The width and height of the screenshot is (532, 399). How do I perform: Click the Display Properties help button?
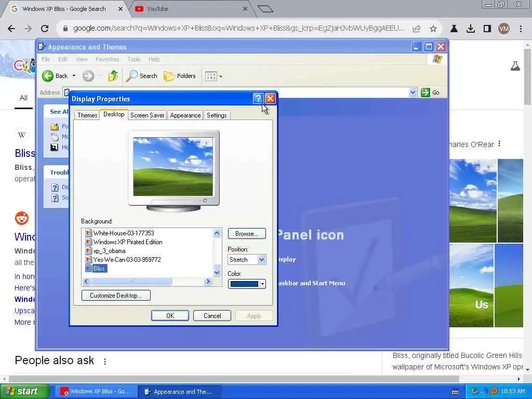click(258, 98)
